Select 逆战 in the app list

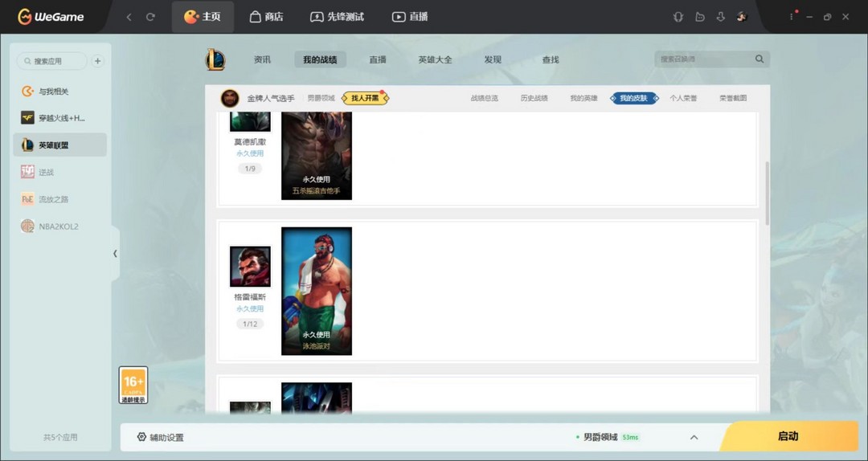[59, 172]
